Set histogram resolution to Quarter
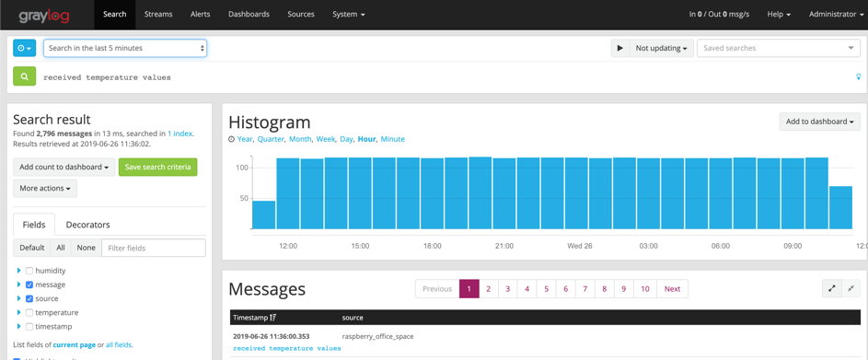This screenshot has height=360, width=868. coord(271,139)
